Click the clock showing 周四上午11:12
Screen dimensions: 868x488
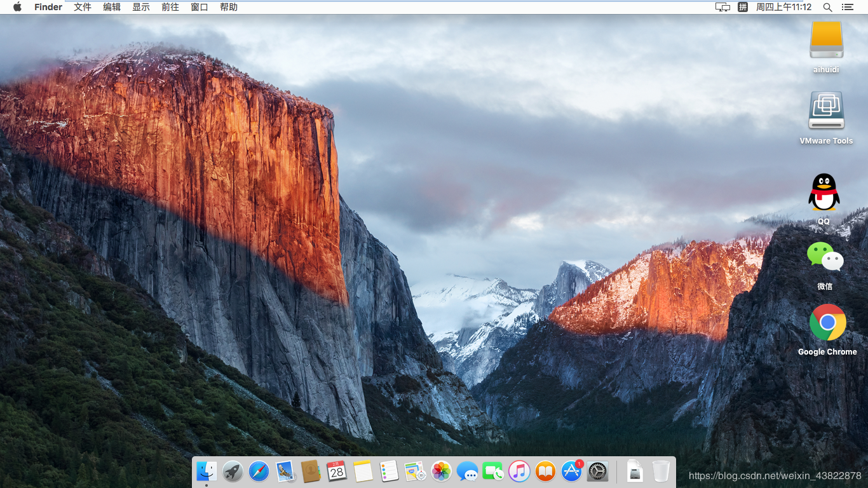click(783, 7)
